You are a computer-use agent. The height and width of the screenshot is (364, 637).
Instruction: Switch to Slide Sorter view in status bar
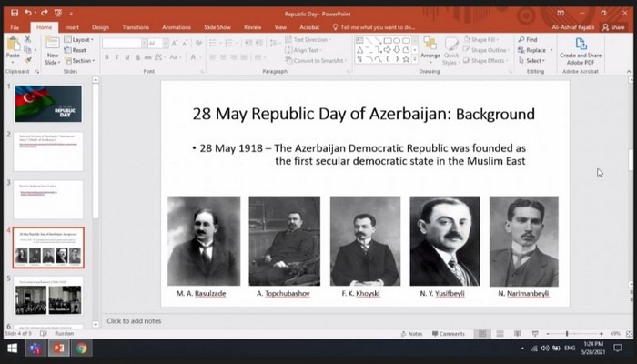[498, 334]
